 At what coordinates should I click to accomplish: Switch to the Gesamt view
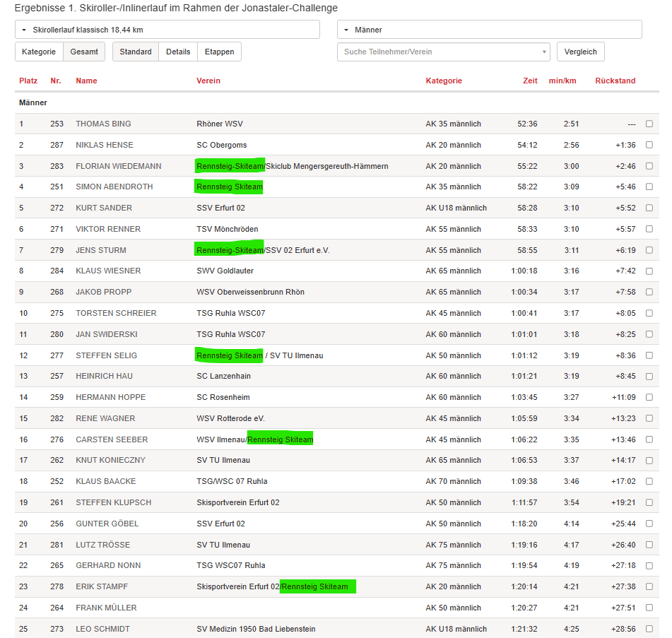click(x=84, y=52)
